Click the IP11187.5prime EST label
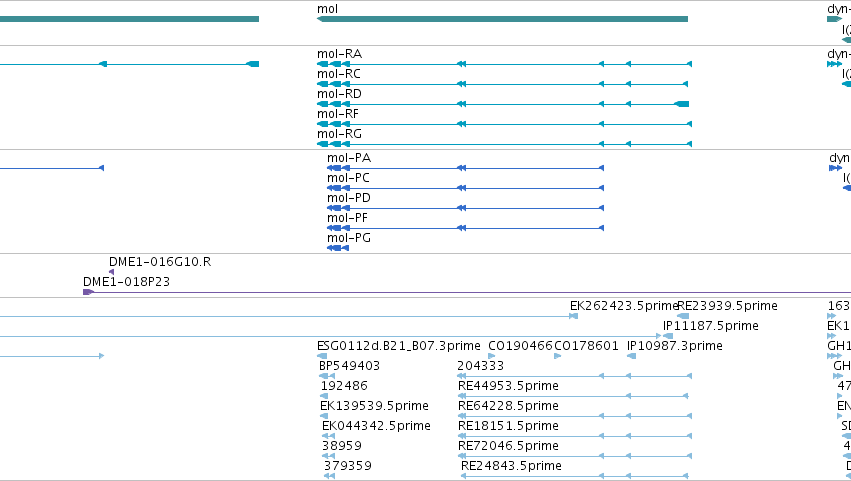The image size is (851, 481). tap(711, 326)
